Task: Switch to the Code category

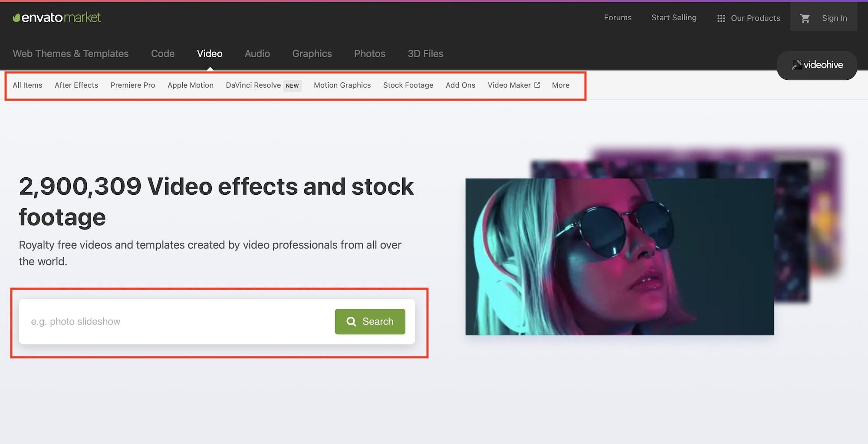Action: (x=163, y=54)
